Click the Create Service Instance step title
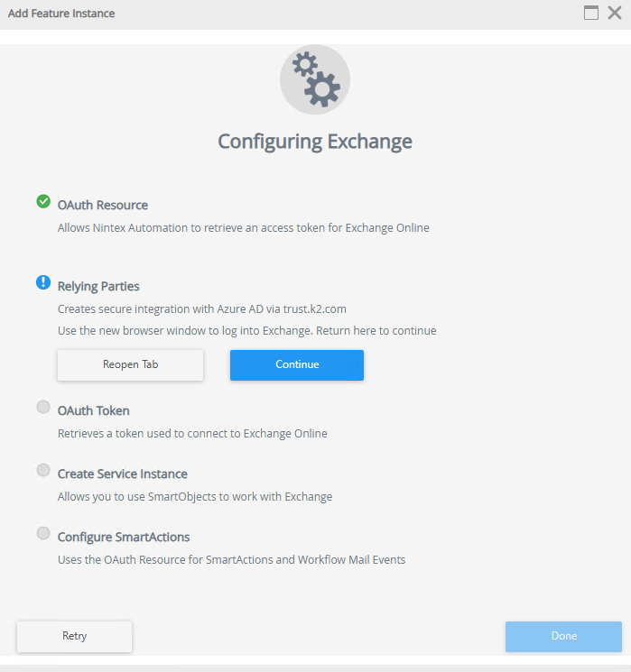This screenshot has height=672, width=631. [x=123, y=474]
